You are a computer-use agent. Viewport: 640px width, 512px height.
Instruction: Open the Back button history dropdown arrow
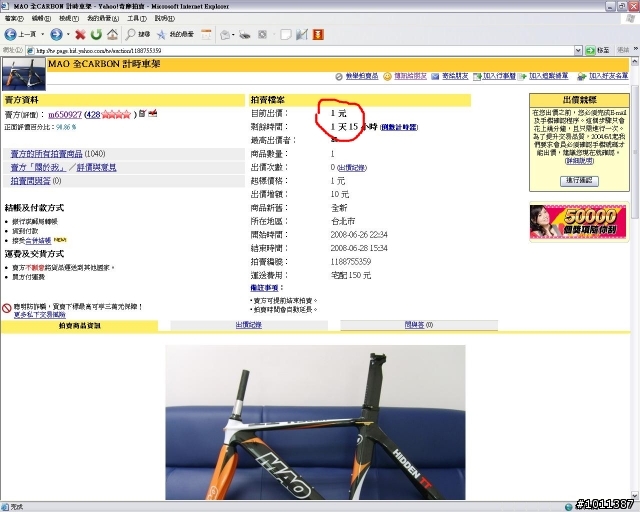click(42, 35)
